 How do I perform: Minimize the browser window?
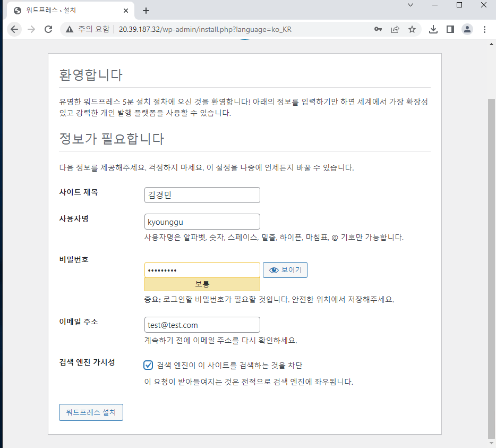435,5
